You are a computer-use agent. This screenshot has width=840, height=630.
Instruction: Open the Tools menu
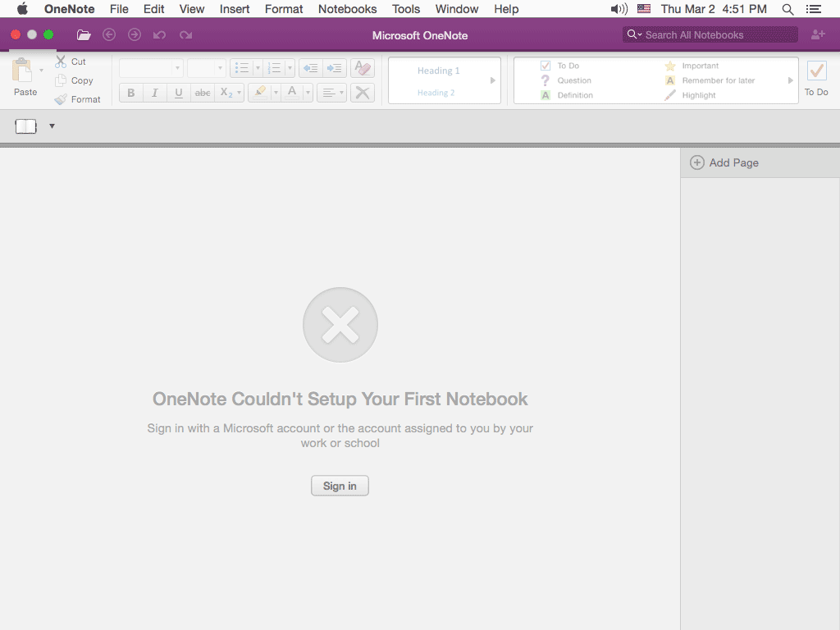[x=406, y=9]
